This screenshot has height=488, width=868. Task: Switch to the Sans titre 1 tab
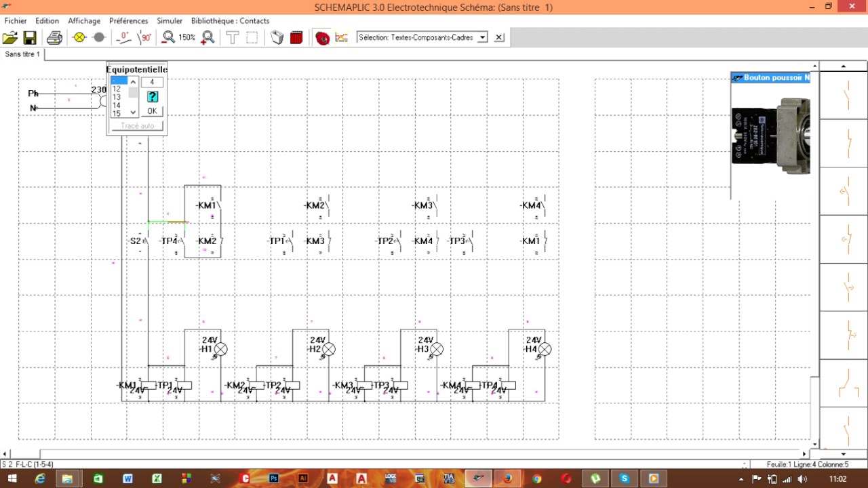tap(22, 54)
